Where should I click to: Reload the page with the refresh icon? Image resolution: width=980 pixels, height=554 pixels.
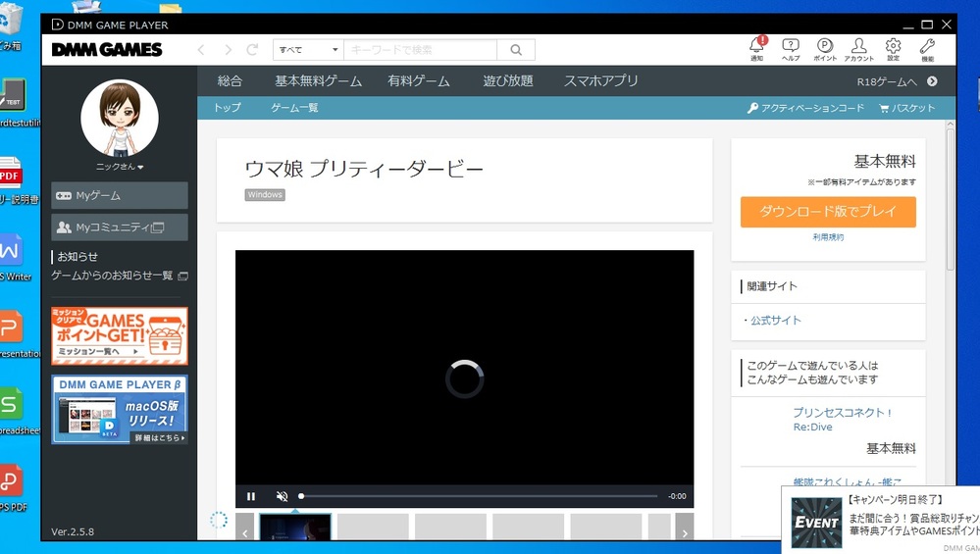(x=252, y=50)
